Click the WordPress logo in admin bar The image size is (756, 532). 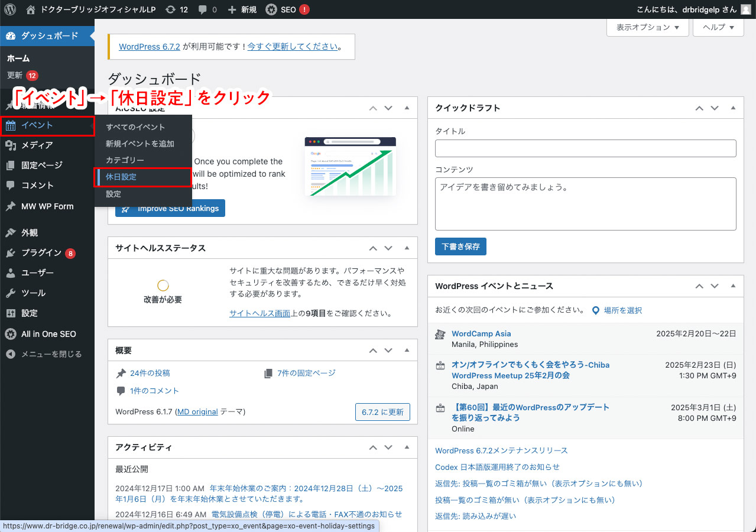coord(10,9)
